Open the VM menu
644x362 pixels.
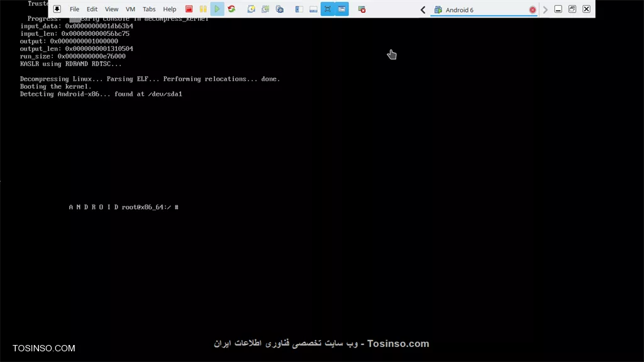[x=130, y=9]
